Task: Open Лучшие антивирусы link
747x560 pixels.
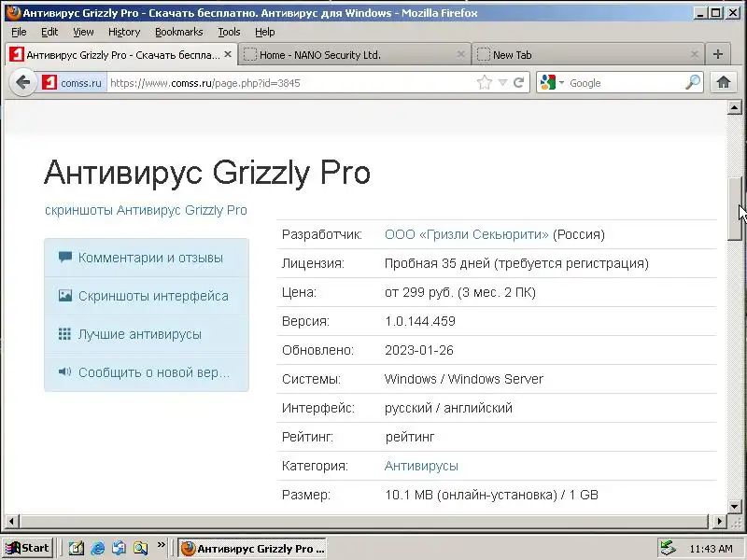Action: point(139,334)
